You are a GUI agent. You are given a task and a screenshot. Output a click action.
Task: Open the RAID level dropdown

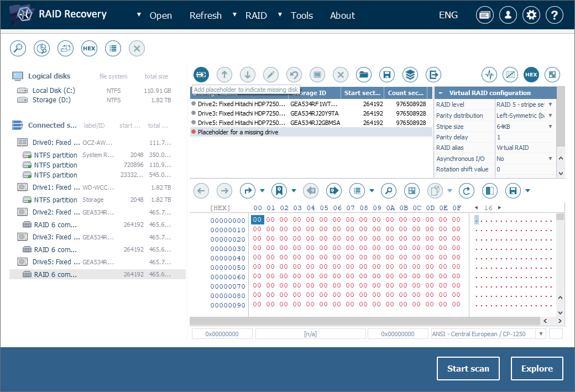tap(550, 104)
